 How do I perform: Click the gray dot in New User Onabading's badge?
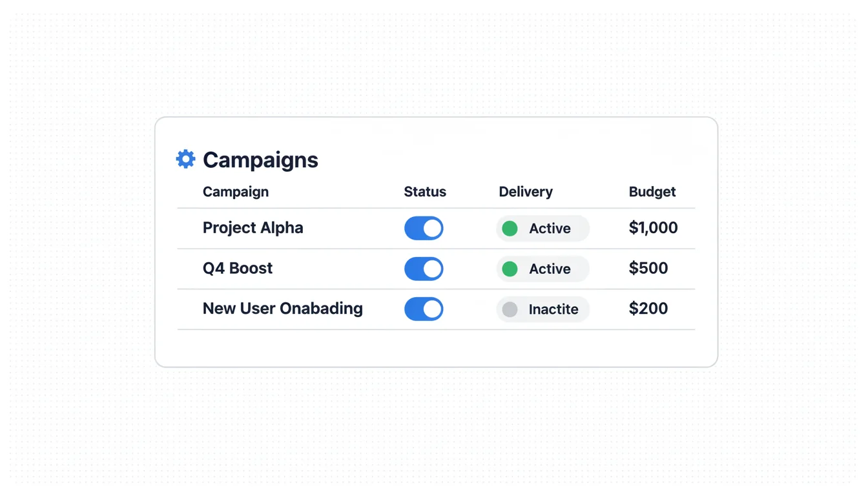click(510, 309)
